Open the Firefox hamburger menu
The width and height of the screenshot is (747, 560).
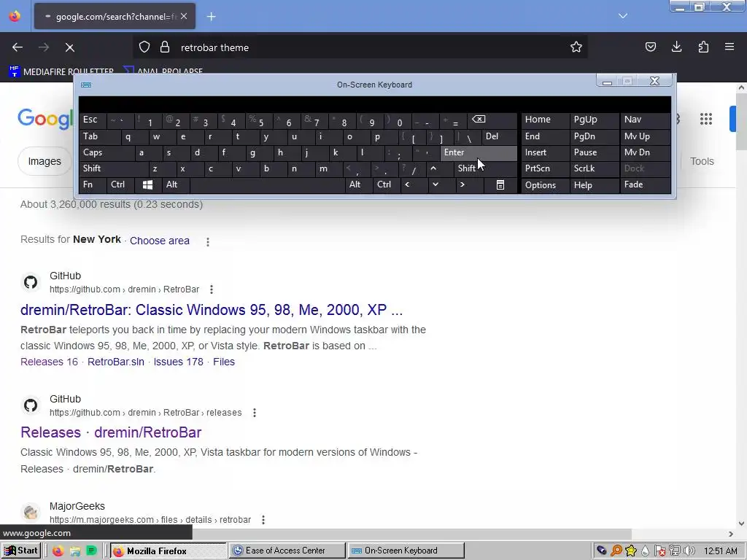point(729,47)
